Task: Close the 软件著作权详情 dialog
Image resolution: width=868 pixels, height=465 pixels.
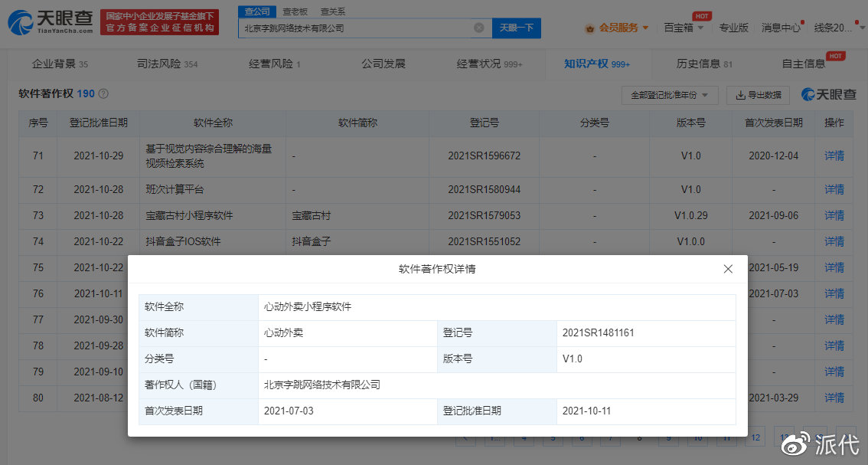Action: point(728,269)
